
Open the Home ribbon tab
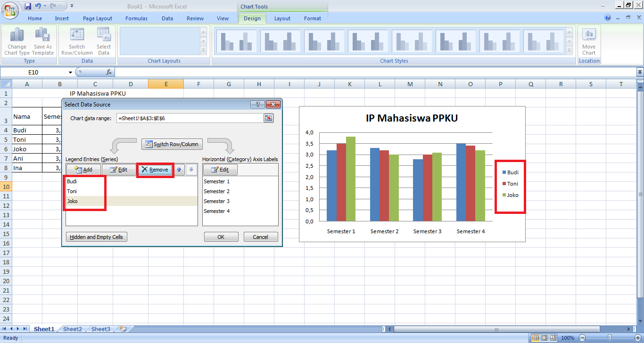pos(35,18)
